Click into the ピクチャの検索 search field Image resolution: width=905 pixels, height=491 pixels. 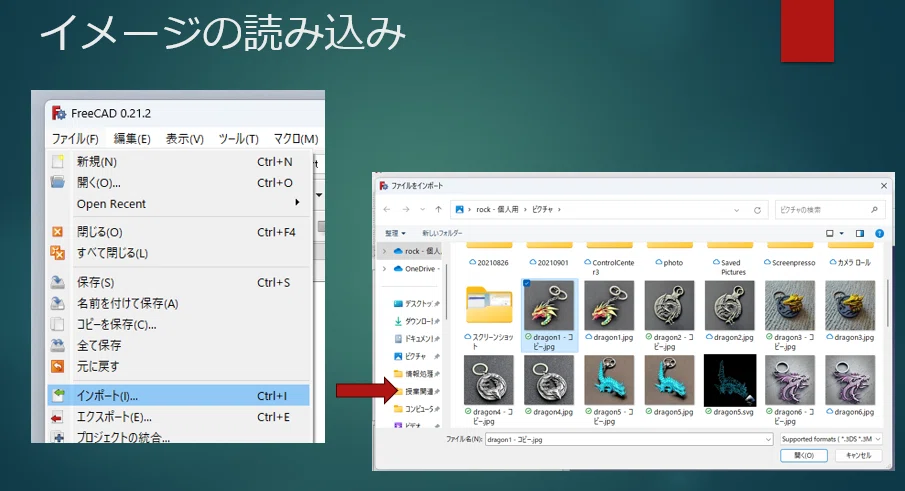[828, 210]
